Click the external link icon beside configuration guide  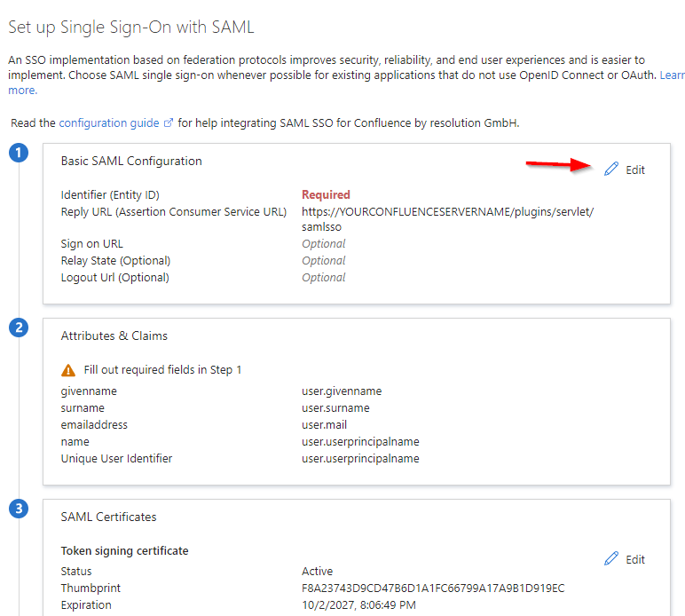(x=169, y=123)
